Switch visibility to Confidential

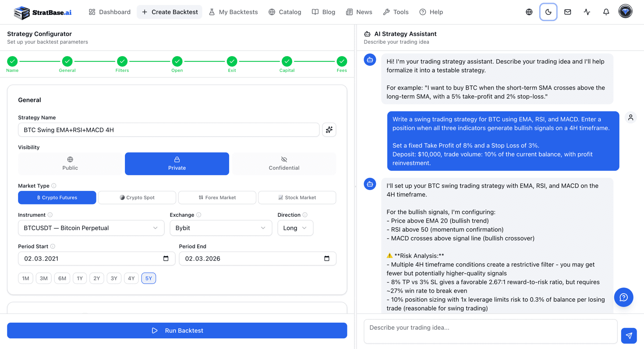pos(284,163)
